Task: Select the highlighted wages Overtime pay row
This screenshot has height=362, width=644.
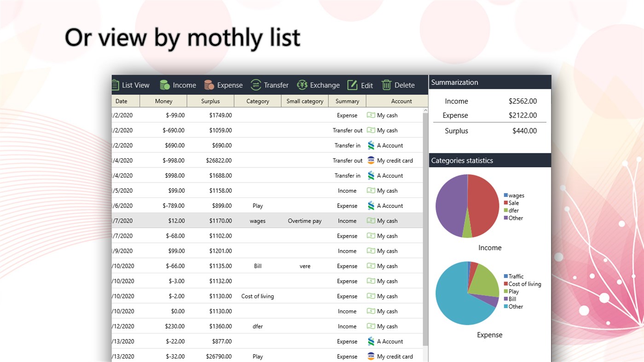Action: click(x=267, y=221)
